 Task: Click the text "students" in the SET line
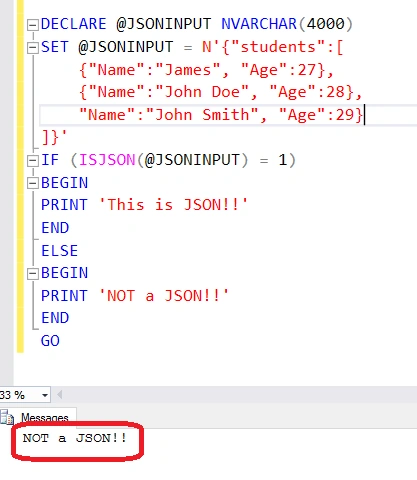pos(278,47)
